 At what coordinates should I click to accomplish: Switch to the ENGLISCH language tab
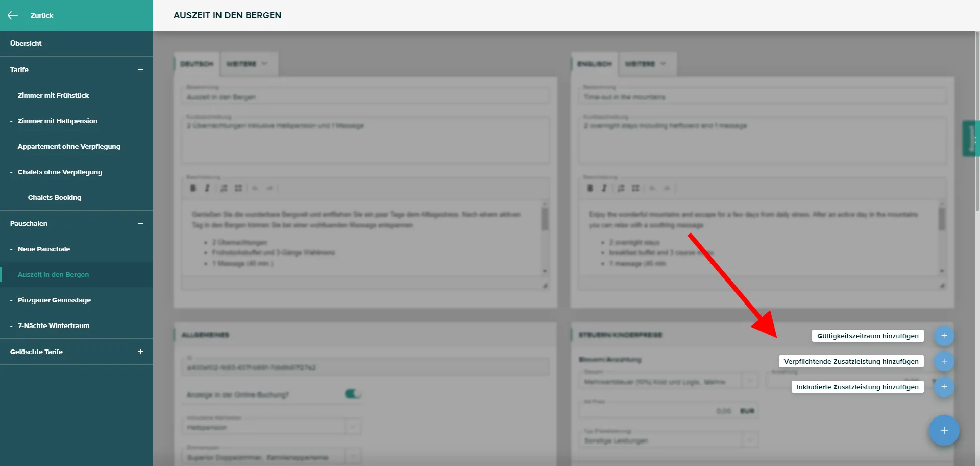[x=595, y=64]
